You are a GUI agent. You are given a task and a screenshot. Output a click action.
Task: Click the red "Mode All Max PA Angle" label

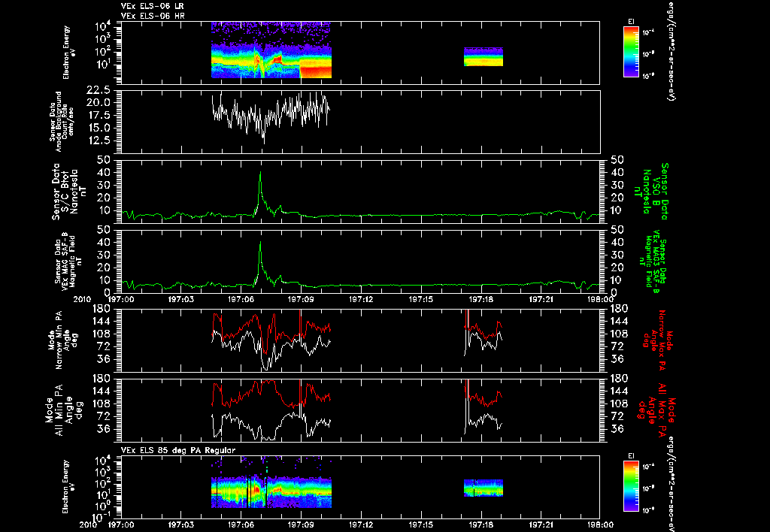[x=657, y=410]
